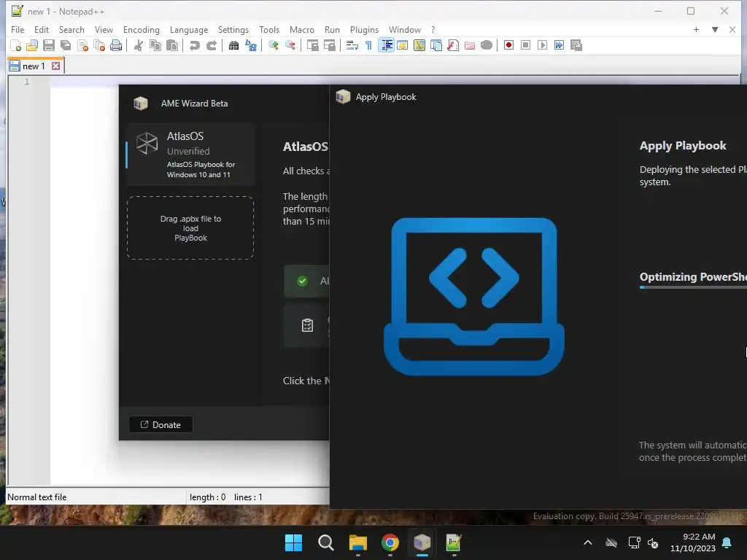Click the Paste toolbar icon

click(172, 45)
